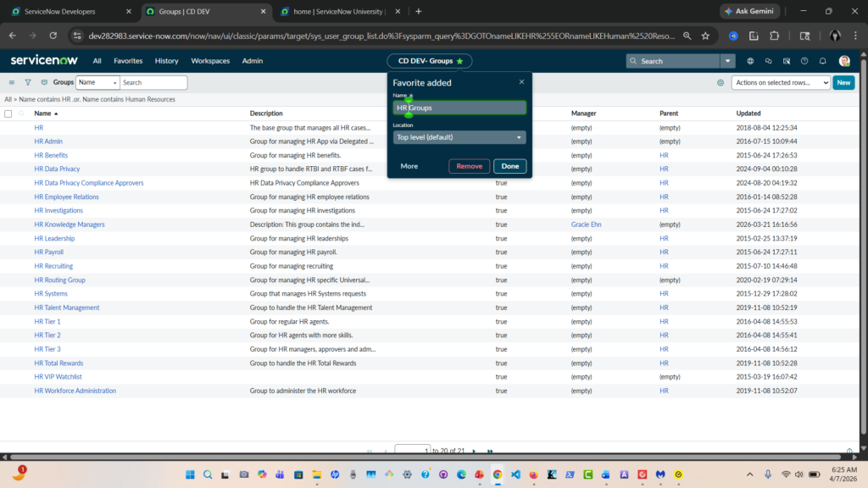Open the list hamburger menu icon

click(x=12, y=83)
